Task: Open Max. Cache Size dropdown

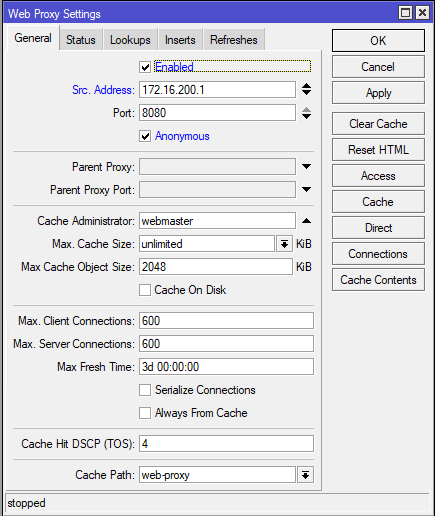Action: click(x=284, y=244)
